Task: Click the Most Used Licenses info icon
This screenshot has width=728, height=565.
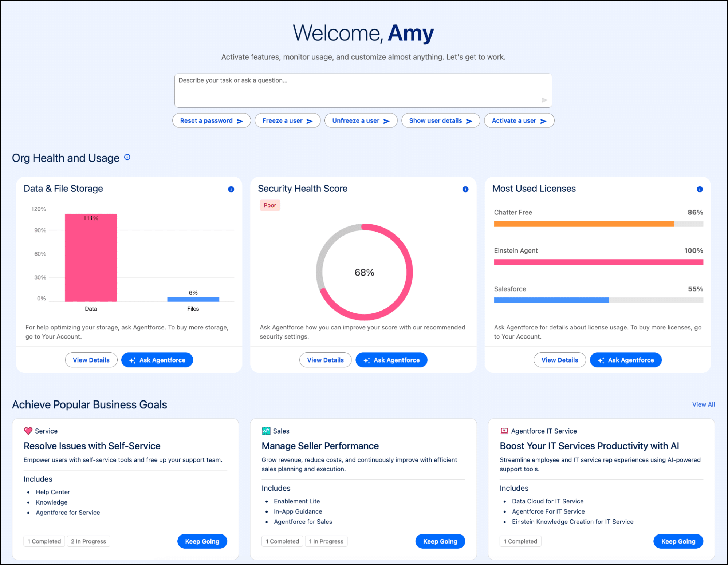Action: click(699, 189)
